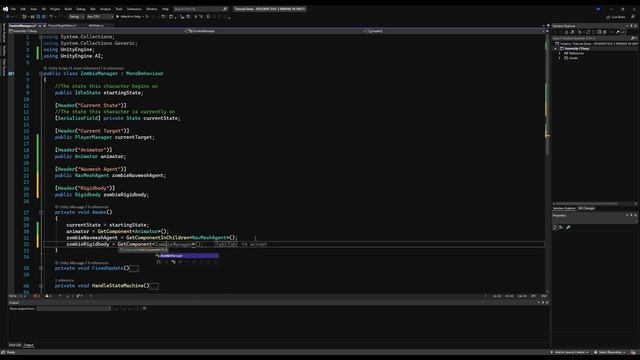640x360 pixels.
Task: Open the View menu
Action: [x=33, y=9]
